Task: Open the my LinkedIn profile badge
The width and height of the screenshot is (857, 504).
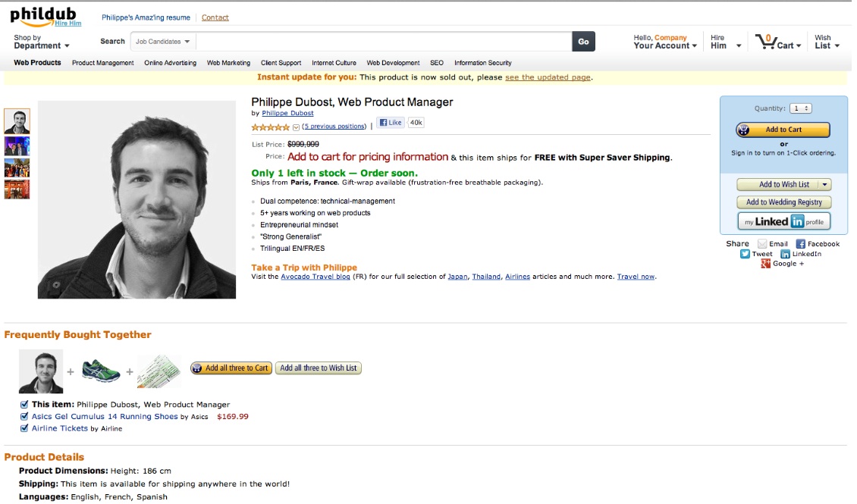Action: pos(783,221)
